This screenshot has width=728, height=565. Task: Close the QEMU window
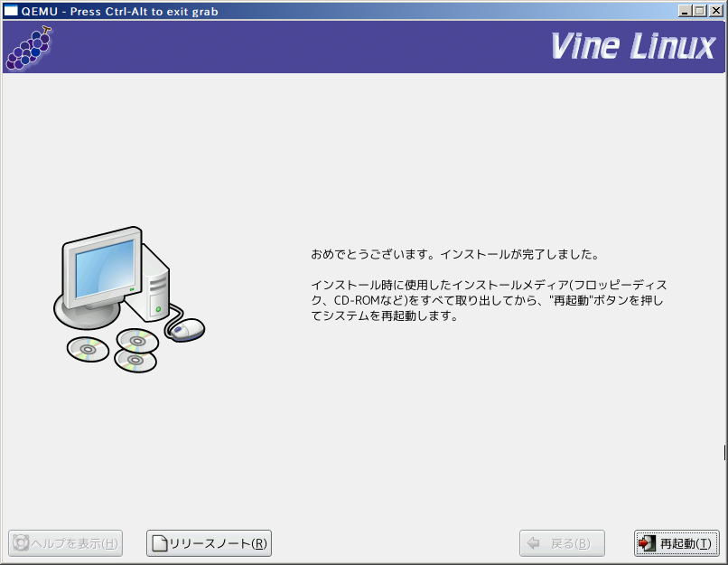click(x=716, y=11)
